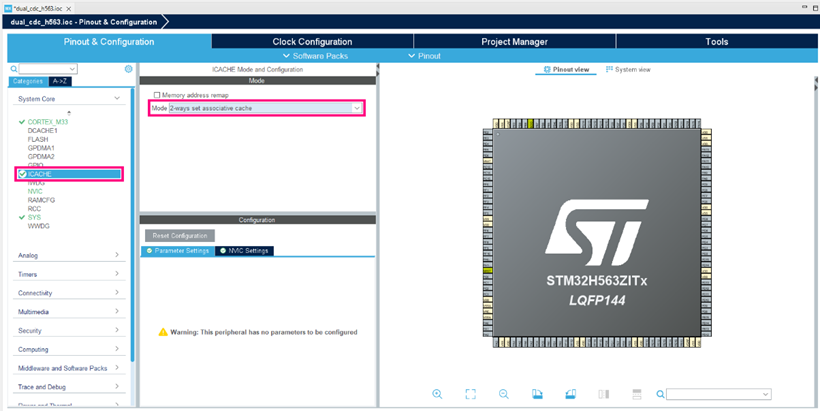
Task: Switch to the Project Manager tab
Action: pos(515,42)
